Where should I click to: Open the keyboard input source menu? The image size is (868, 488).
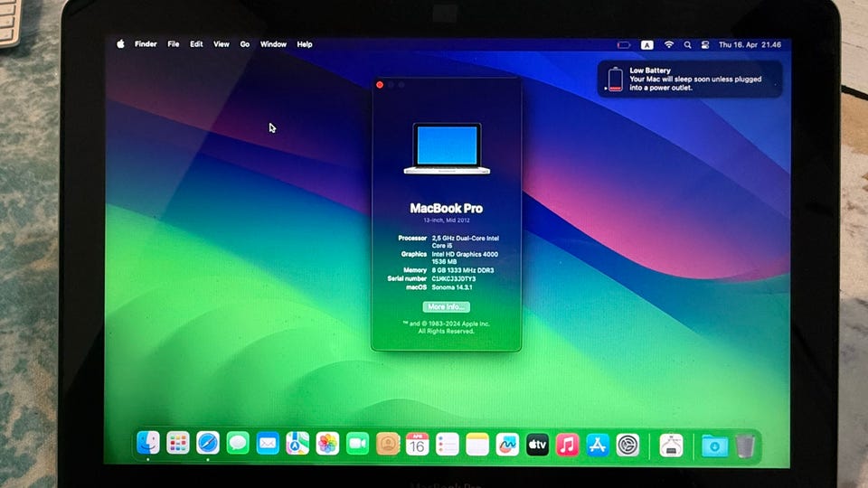[x=646, y=45]
